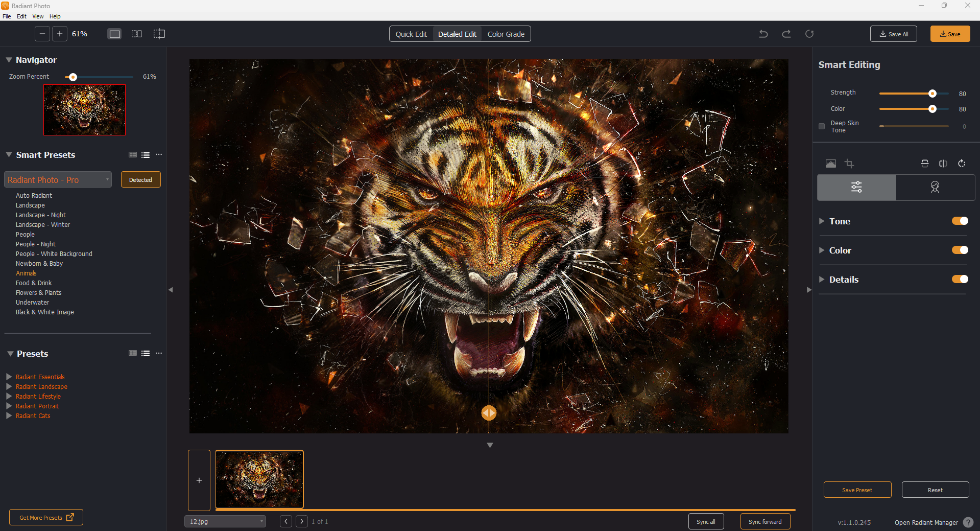
Task: Open the Radiant Photo - Pro dropdown
Action: (58, 179)
